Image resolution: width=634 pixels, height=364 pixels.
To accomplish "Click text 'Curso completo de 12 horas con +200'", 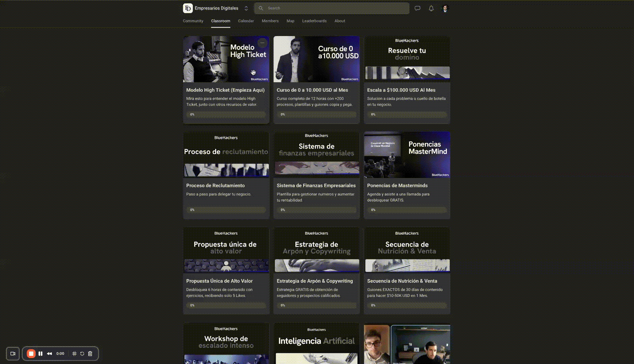I will tap(310, 98).
